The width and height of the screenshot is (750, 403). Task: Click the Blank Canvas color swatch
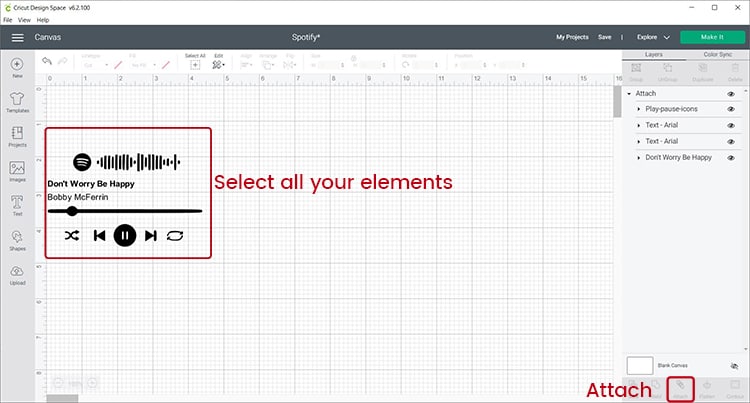tap(640, 366)
